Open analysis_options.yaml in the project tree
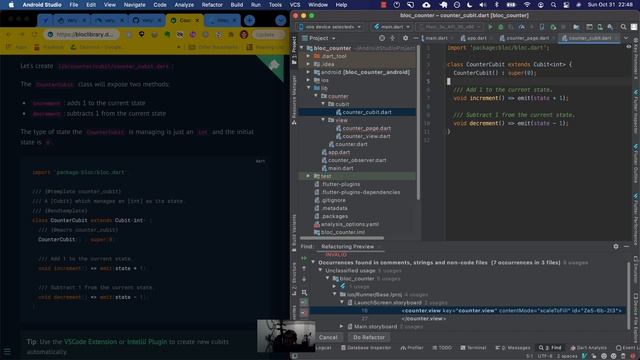 (347, 224)
